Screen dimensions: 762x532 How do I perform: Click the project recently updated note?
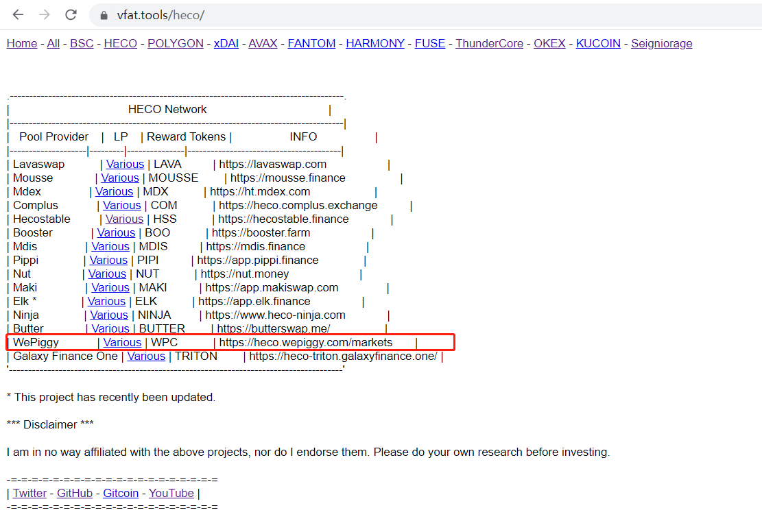[111, 398]
